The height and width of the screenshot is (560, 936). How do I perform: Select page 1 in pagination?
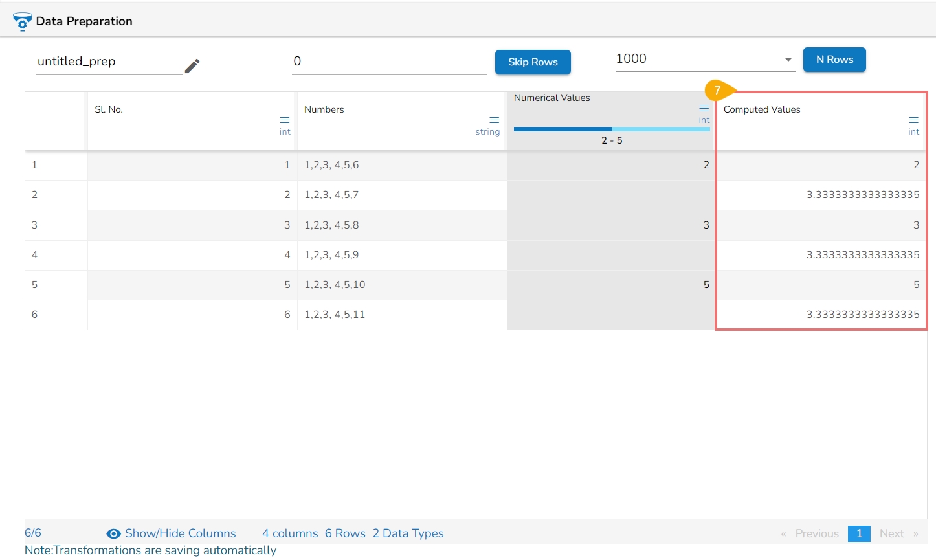(859, 533)
